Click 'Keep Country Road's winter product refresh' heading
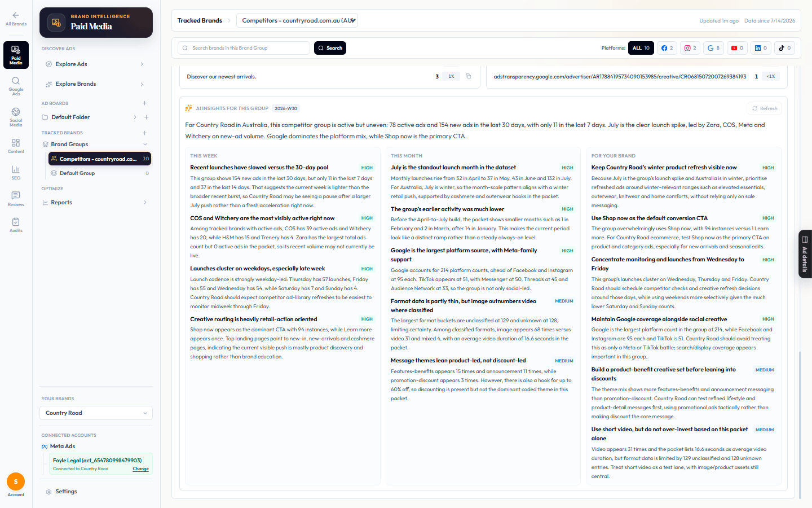Image resolution: width=812 pixels, height=508 pixels. coord(664,168)
